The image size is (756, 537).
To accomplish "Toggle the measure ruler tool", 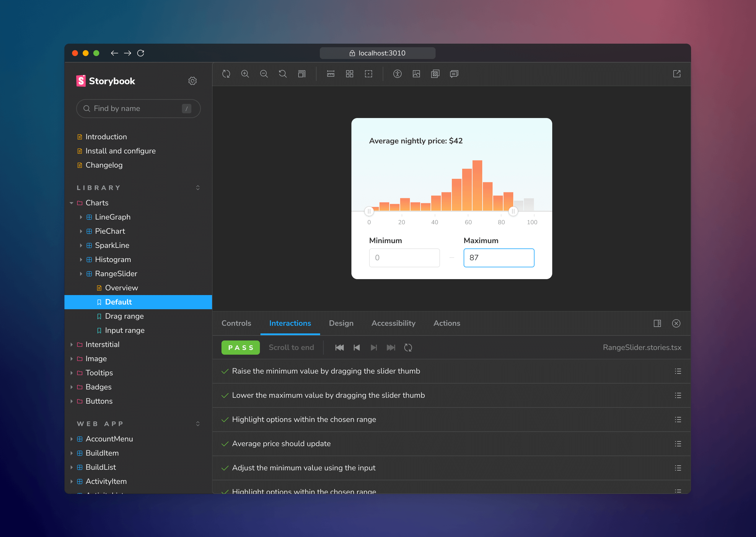I will pos(330,74).
